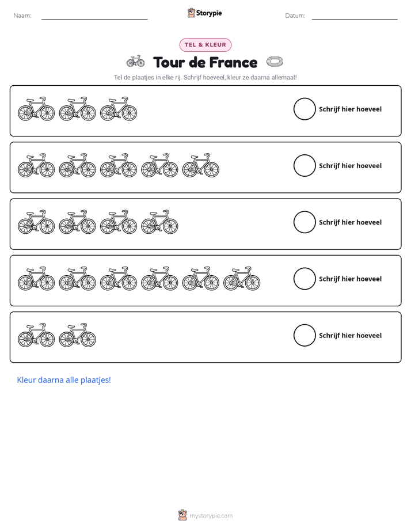Click the first bicycle in row one
Viewport: 411px width, 532px height.
tap(36, 109)
